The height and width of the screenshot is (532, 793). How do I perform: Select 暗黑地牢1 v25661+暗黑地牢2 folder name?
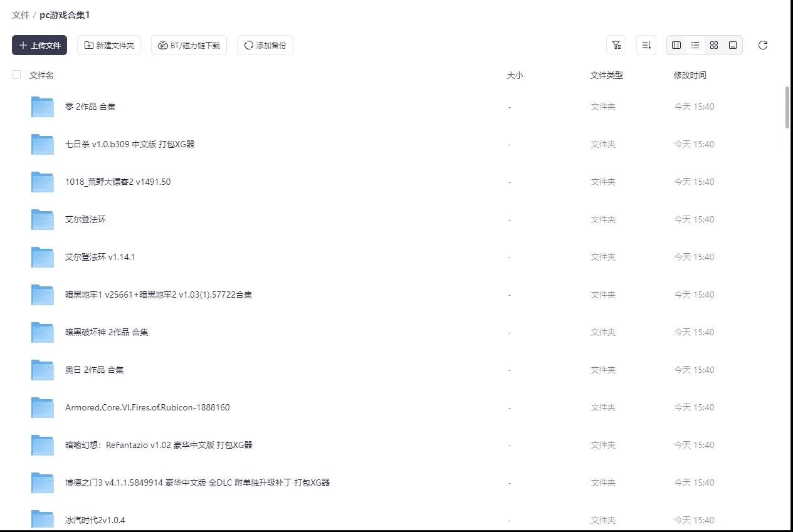[x=159, y=295]
